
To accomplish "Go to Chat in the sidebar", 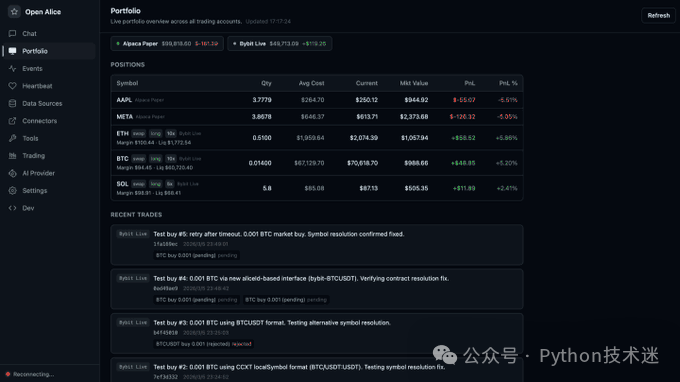I will pos(29,33).
